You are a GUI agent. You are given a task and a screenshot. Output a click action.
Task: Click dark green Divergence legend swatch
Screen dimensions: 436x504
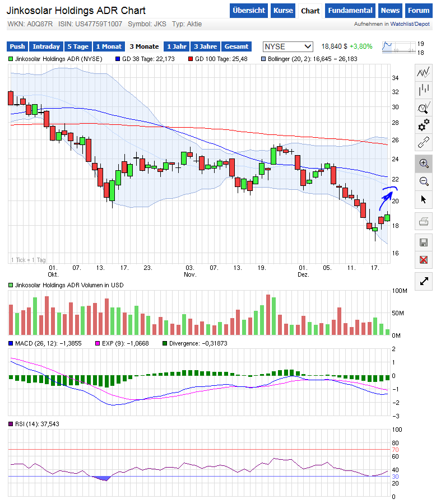[x=165, y=344]
